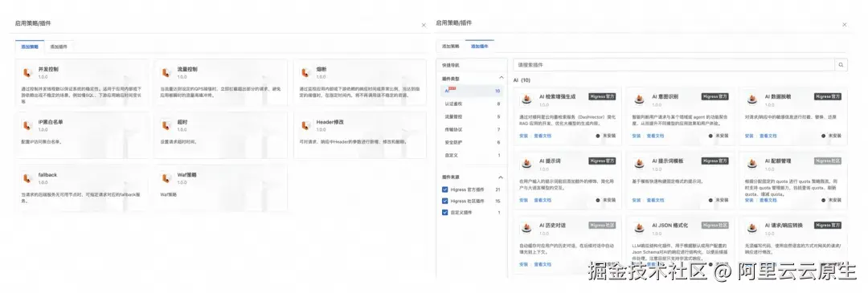This screenshot has height=293, width=868.
Task: Select the 熔断 policy icon
Action: pos(305,72)
